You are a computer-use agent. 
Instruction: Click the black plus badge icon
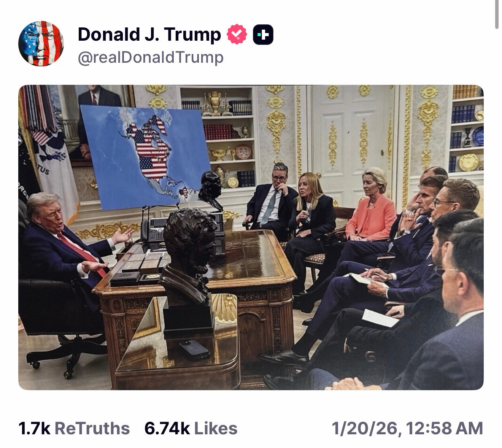pyautogui.click(x=263, y=35)
